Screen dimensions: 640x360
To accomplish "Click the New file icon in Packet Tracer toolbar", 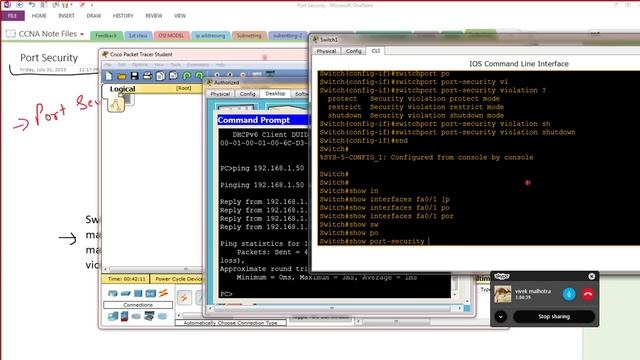I will (109, 76).
